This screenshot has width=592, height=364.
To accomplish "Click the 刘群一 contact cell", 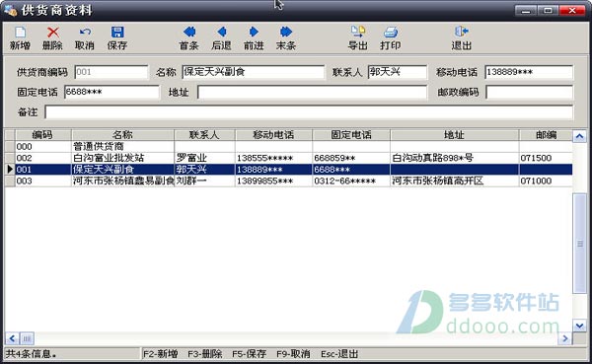I will tap(204, 181).
